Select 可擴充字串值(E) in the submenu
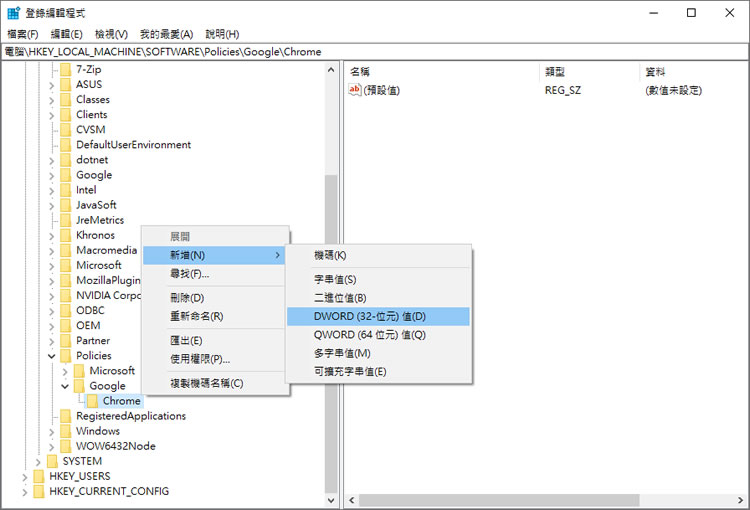 (x=378, y=372)
